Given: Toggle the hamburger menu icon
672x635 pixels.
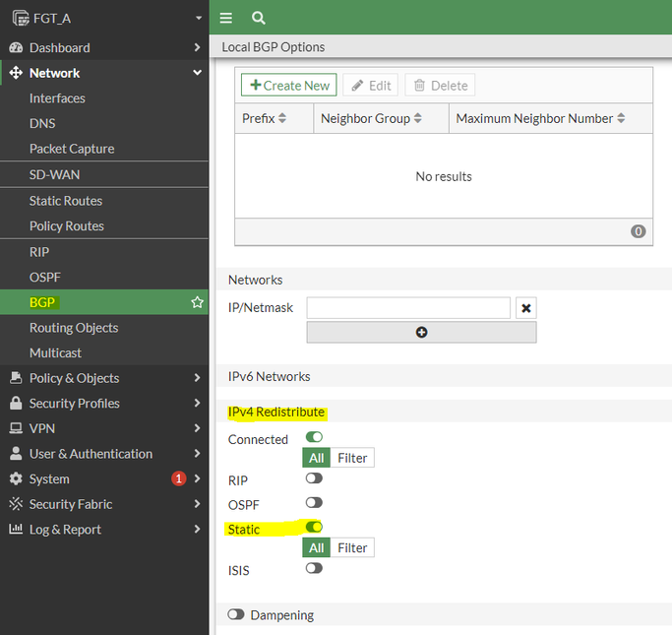Looking at the screenshot, I should coord(226,18).
